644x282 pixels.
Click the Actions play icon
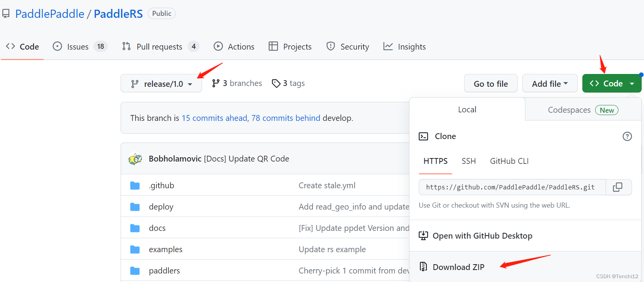[x=218, y=46]
